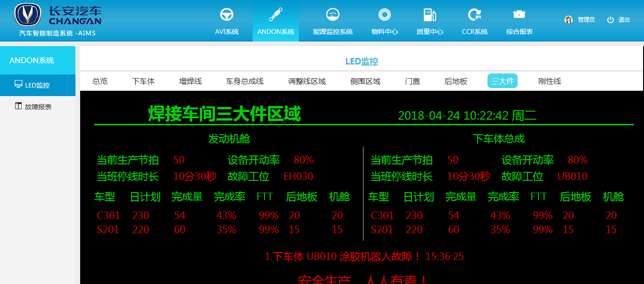The width and height of the screenshot is (644, 284).
Task: Click S201 row in 发动机舱 table
Action: (221, 230)
